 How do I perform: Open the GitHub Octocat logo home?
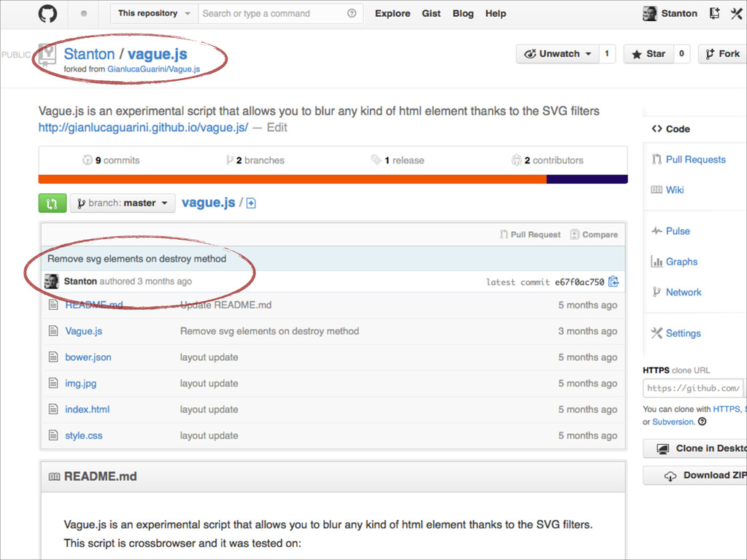coord(47,13)
